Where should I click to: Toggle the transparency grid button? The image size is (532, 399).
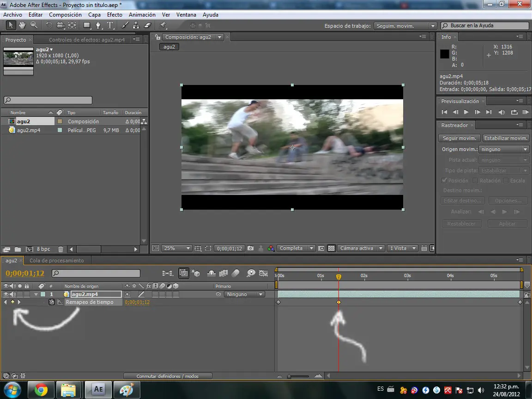tap(331, 248)
